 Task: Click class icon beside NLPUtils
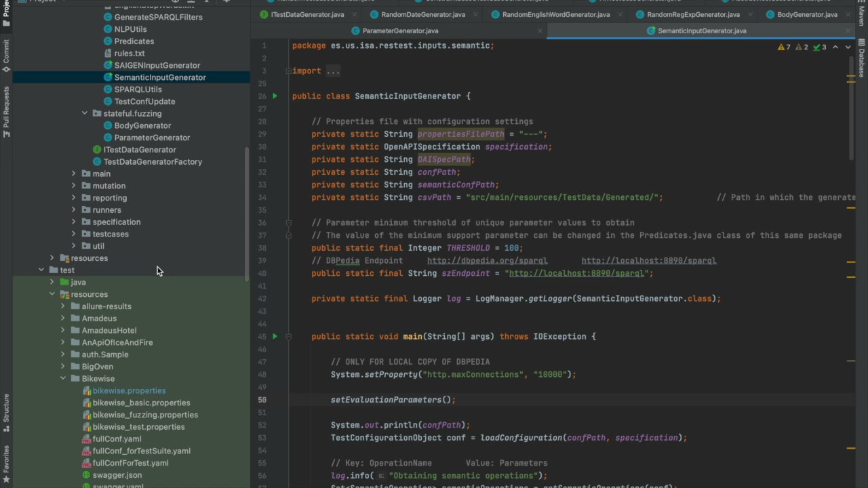pyautogui.click(x=108, y=29)
